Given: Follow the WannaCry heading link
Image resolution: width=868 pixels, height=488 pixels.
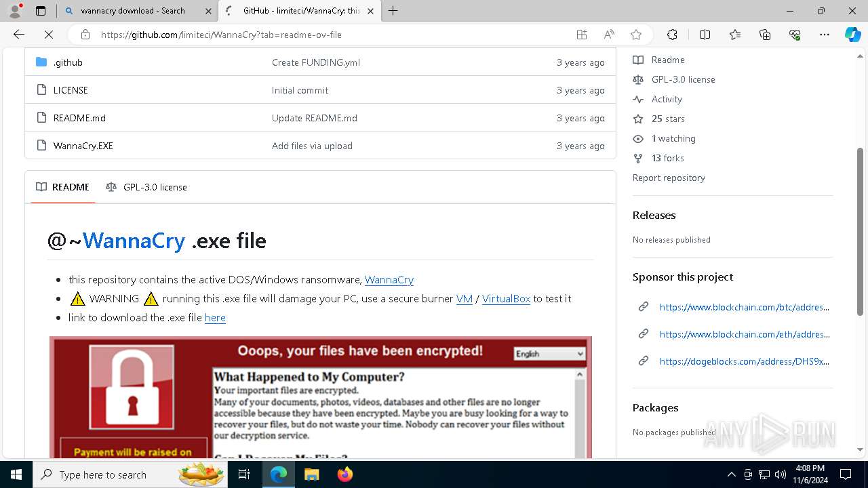Looking at the screenshot, I should pos(134,241).
